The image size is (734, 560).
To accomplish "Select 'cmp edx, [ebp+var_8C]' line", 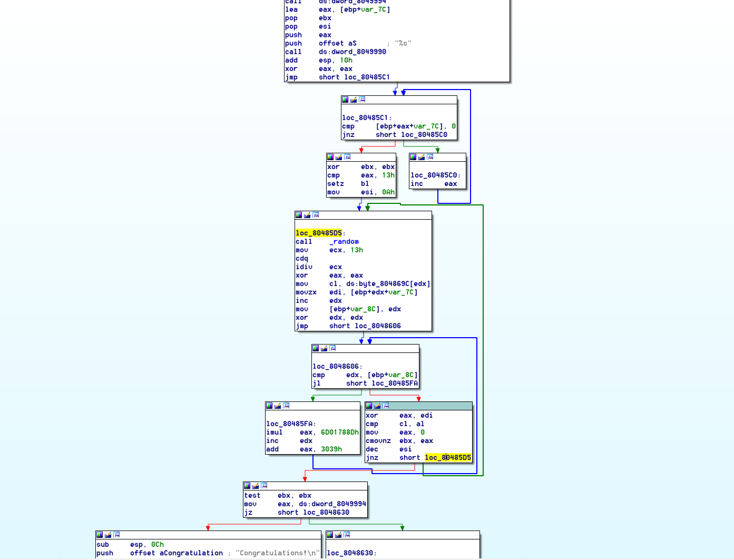I will click(365, 375).
